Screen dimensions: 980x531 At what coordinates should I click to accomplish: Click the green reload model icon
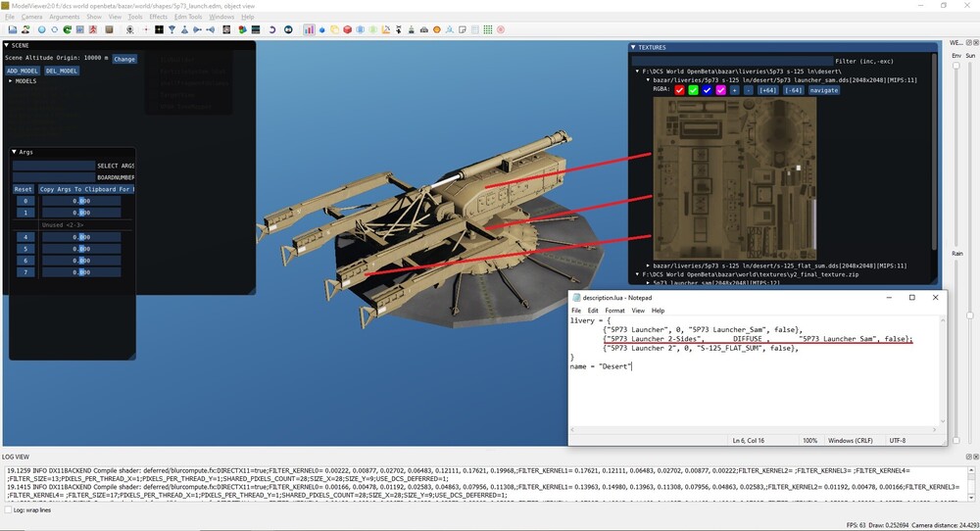click(x=68, y=29)
